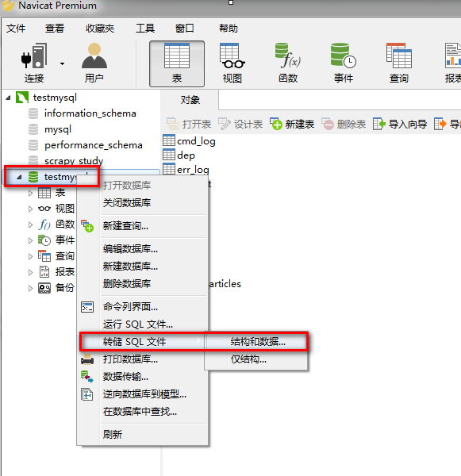Image resolution: width=461 pixels, height=476 pixels.
Task: Select the testmysql connection icon
Action: click(x=22, y=98)
